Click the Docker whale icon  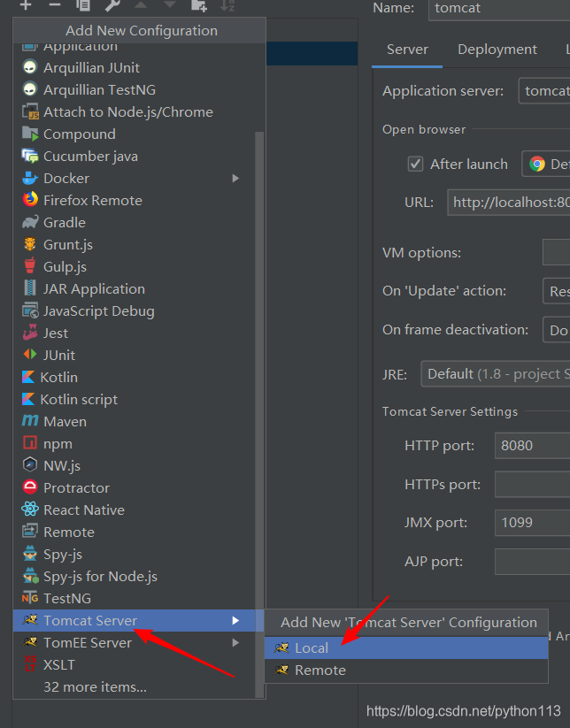30,179
